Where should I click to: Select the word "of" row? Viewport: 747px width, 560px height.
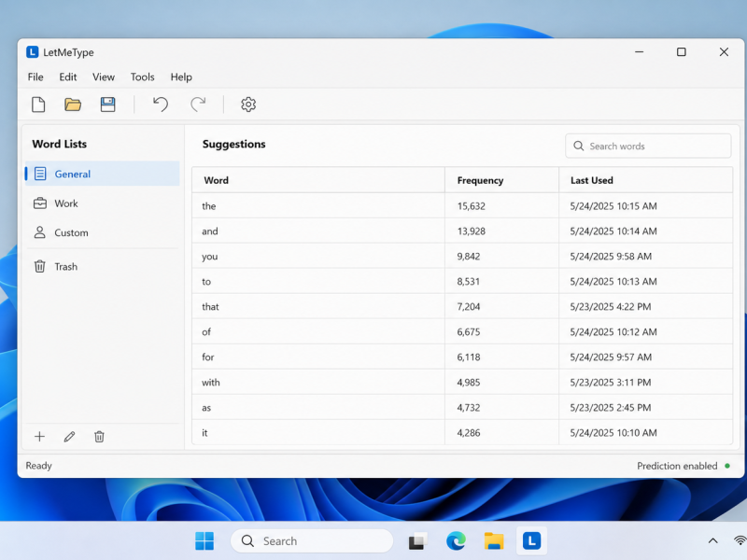(462, 332)
